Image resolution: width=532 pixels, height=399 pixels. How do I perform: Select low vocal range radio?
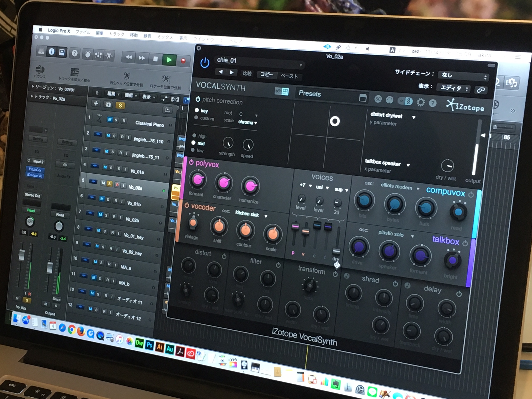(193, 150)
